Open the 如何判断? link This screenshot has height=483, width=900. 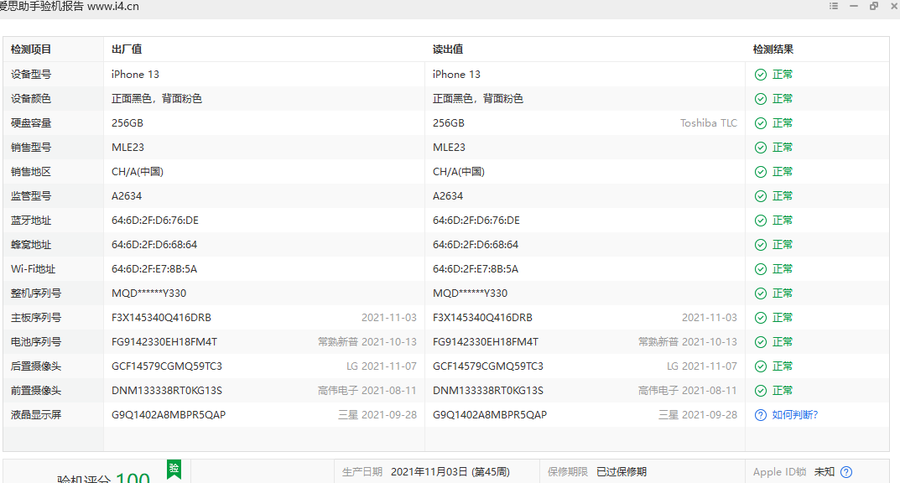tap(794, 415)
